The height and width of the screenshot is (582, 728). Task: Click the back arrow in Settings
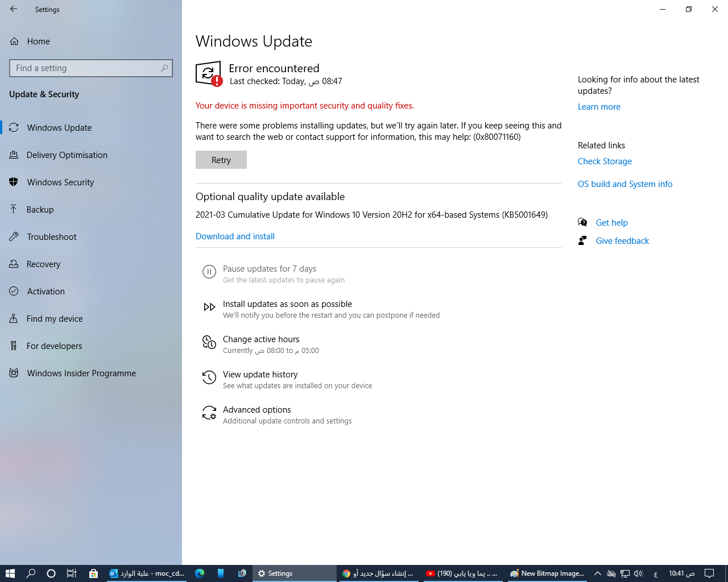tap(14, 9)
